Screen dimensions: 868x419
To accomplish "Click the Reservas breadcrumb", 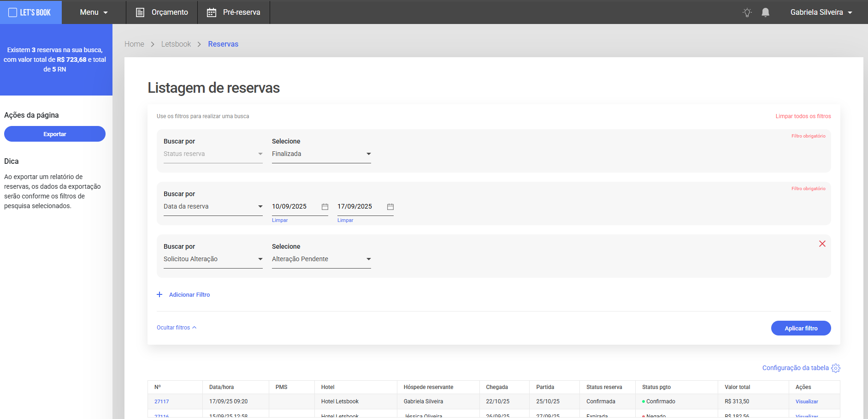I will pos(223,44).
